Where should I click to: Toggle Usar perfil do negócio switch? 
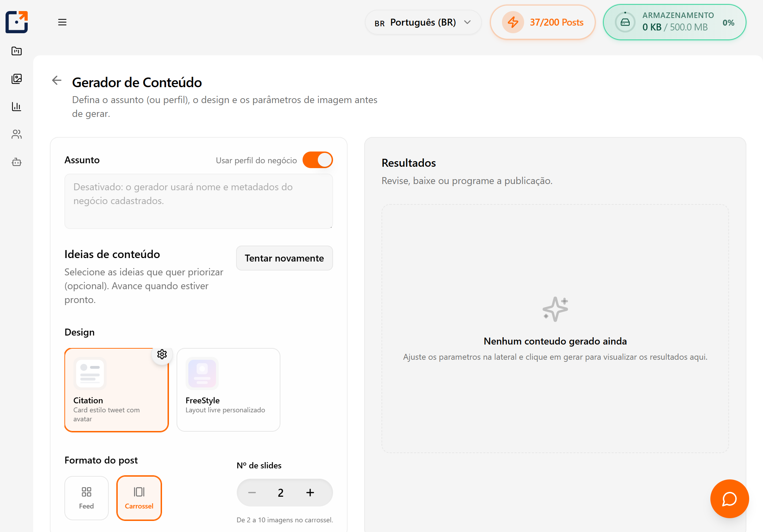point(317,160)
